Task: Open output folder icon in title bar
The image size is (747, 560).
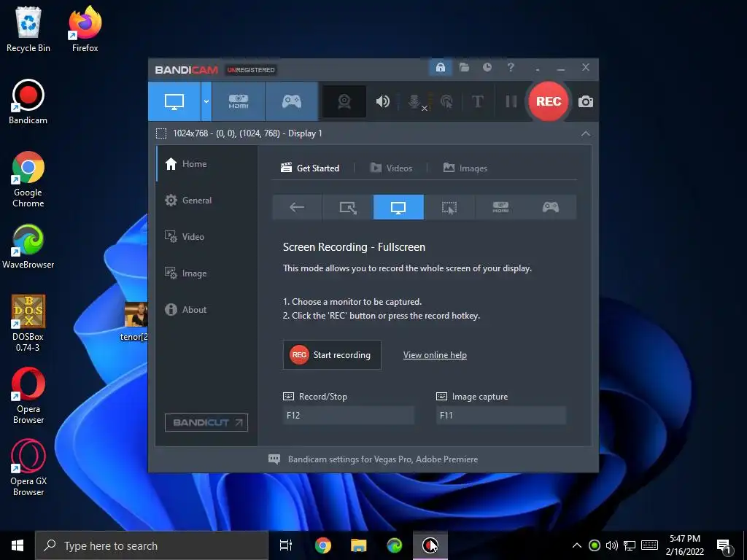Action: point(464,67)
